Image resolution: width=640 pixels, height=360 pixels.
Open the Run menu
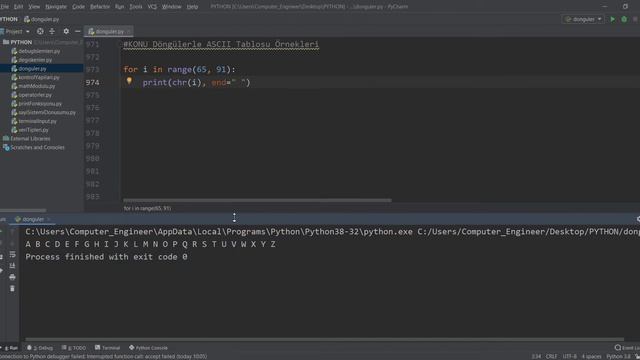pyautogui.click(x=120, y=7)
